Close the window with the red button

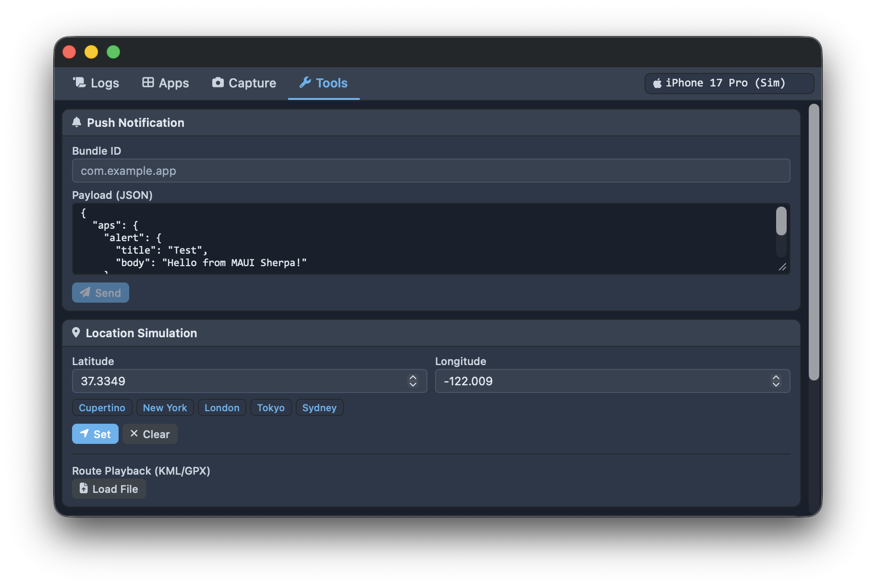pos(69,52)
